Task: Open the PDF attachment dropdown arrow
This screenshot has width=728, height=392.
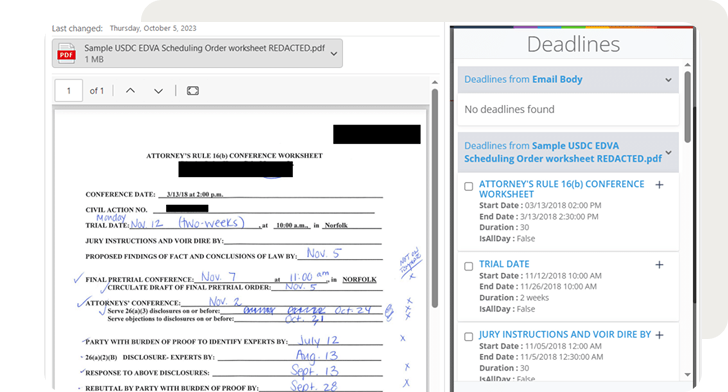Action: click(334, 54)
